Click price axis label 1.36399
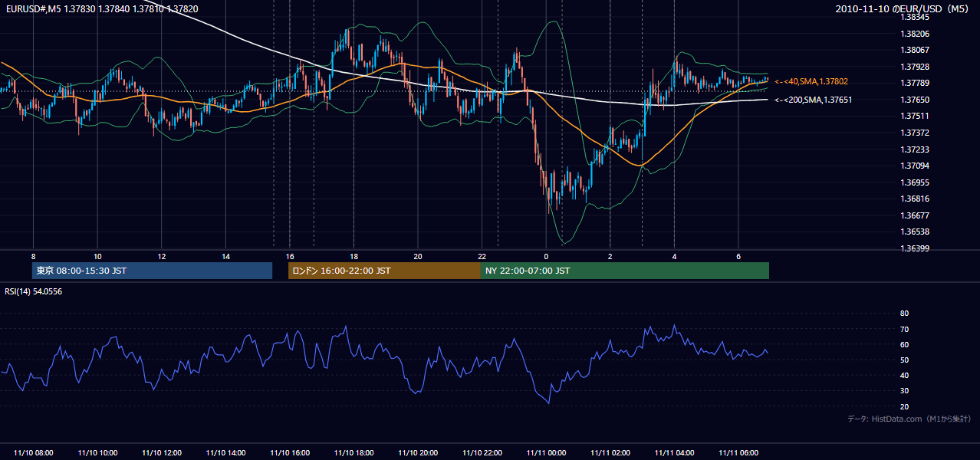The height and width of the screenshot is (460, 980). click(915, 248)
